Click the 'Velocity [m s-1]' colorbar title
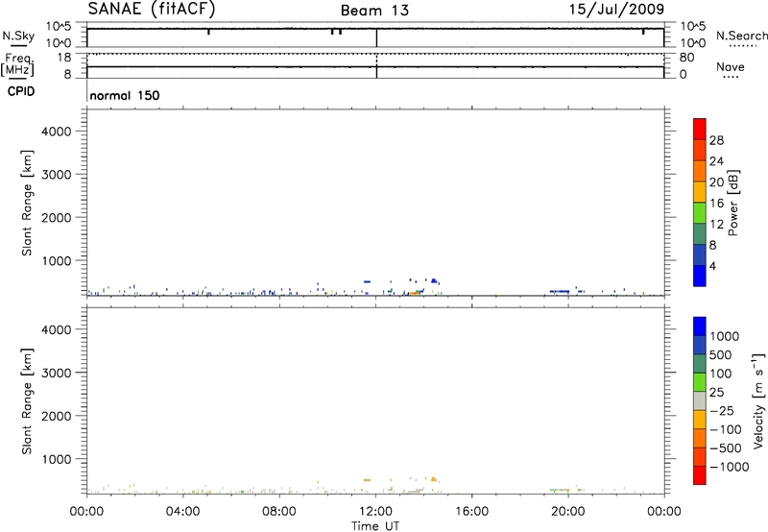768x532 pixels. [759, 400]
